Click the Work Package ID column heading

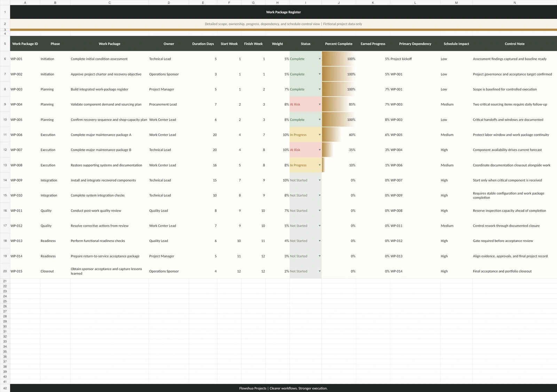click(25, 44)
